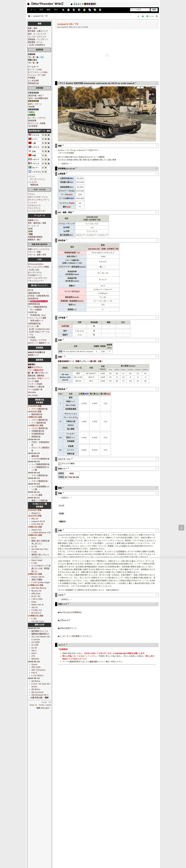This screenshot has height=868, width=186.
Task: Click the anchor icon at right of 武装 header
Action: (x=156, y=340)
